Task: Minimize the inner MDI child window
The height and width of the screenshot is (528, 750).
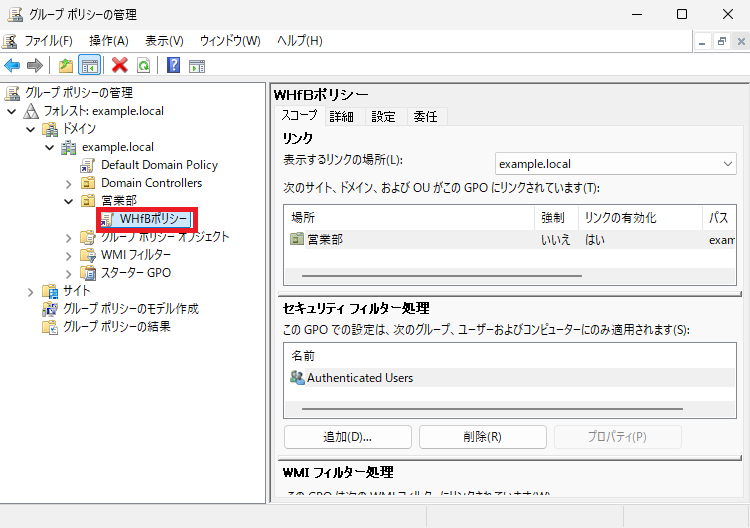Action: [x=702, y=42]
